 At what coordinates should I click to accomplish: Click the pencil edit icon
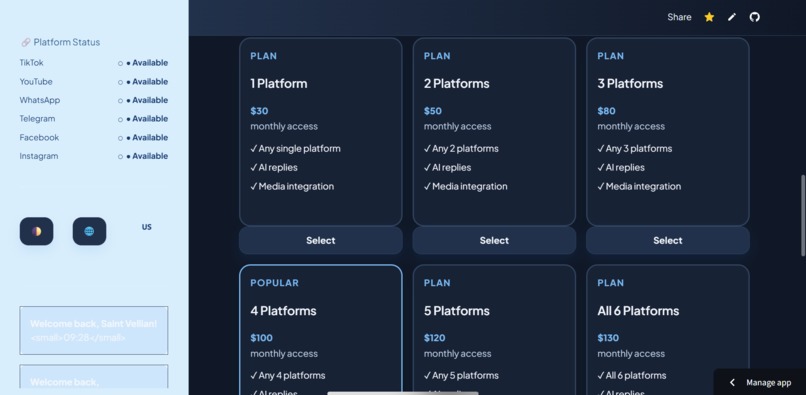(732, 17)
